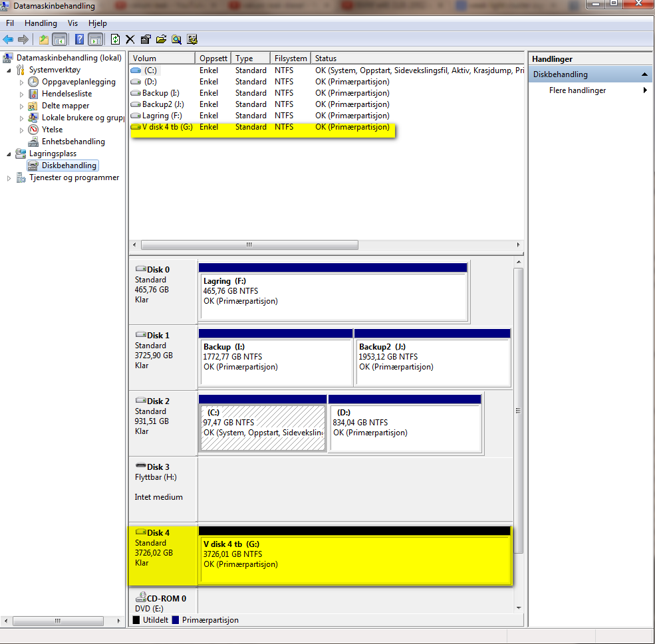The width and height of the screenshot is (655, 644).
Task: Select the Backup2 (J:) volume row
Action: (x=327, y=104)
